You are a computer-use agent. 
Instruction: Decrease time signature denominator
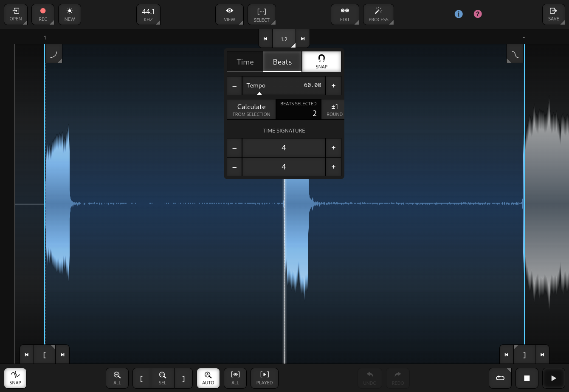click(x=234, y=167)
